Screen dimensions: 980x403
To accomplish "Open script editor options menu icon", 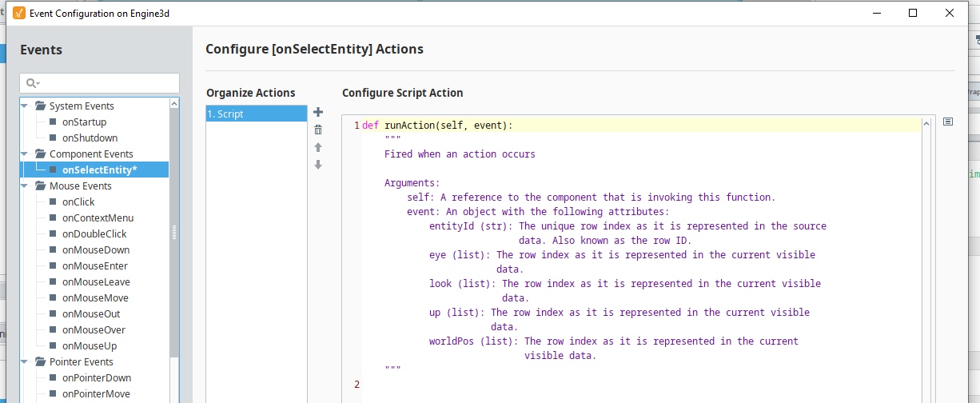I will [x=948, y=122].
